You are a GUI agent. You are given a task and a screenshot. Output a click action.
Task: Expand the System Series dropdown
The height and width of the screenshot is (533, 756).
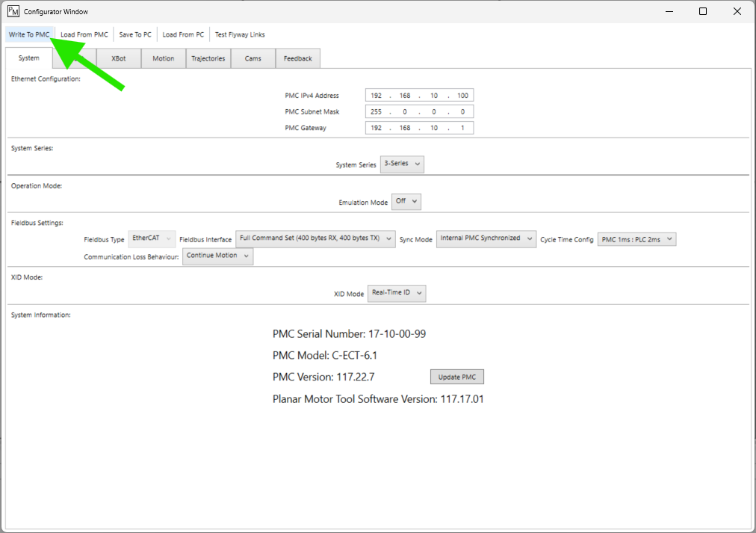point(402,164)
